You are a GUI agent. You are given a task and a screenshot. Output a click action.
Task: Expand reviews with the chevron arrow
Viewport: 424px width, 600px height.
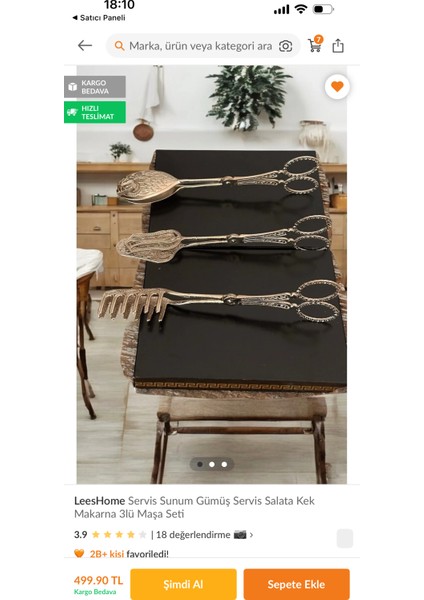pyautogui.click(x=251, y=535)
